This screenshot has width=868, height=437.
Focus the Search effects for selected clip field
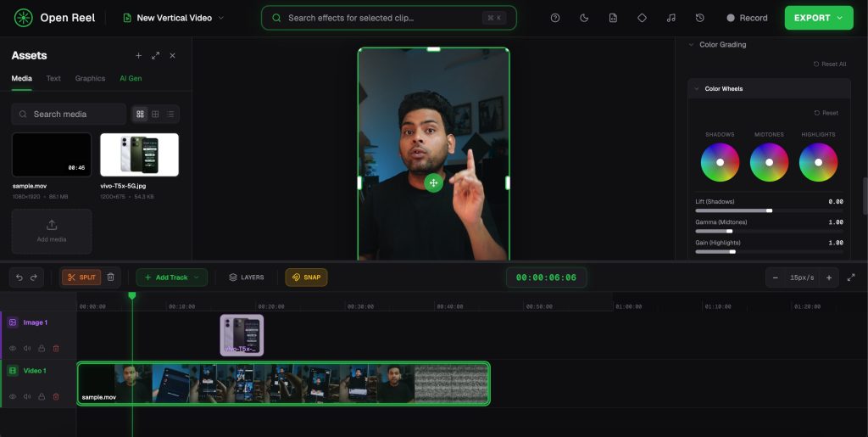pos(388,18)
